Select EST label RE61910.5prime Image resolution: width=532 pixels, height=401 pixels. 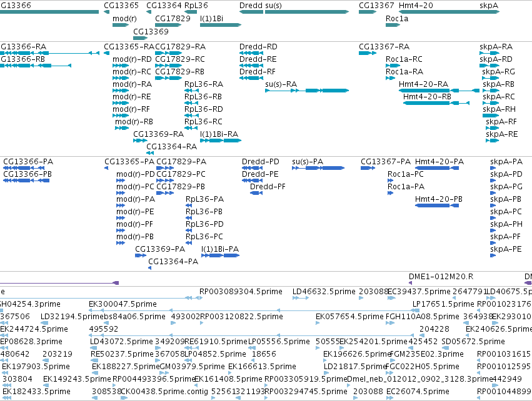216,341
